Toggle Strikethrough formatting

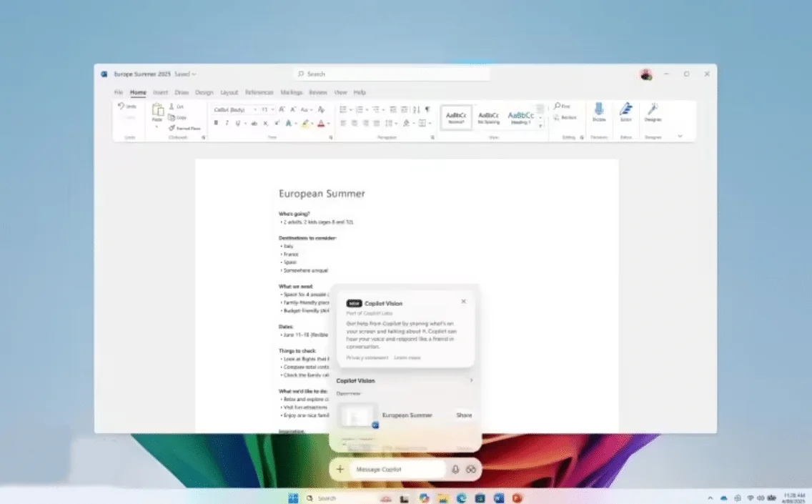click(254, 123)
